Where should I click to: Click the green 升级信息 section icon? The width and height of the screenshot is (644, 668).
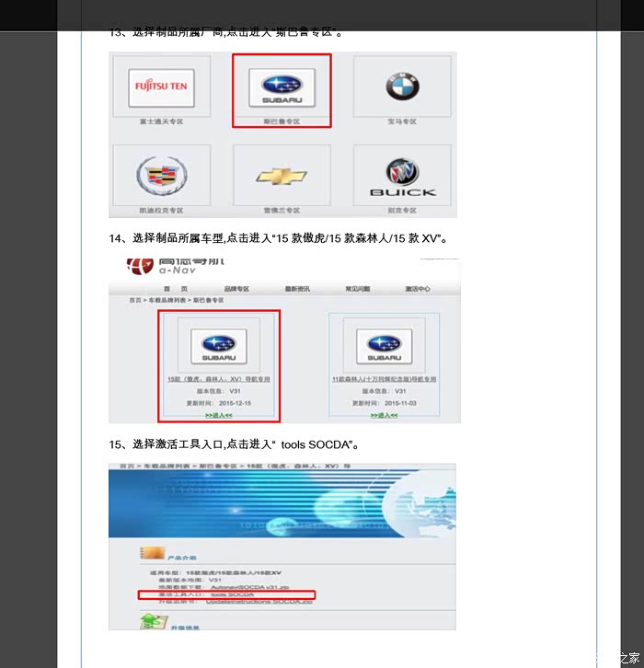click(153, 622)
